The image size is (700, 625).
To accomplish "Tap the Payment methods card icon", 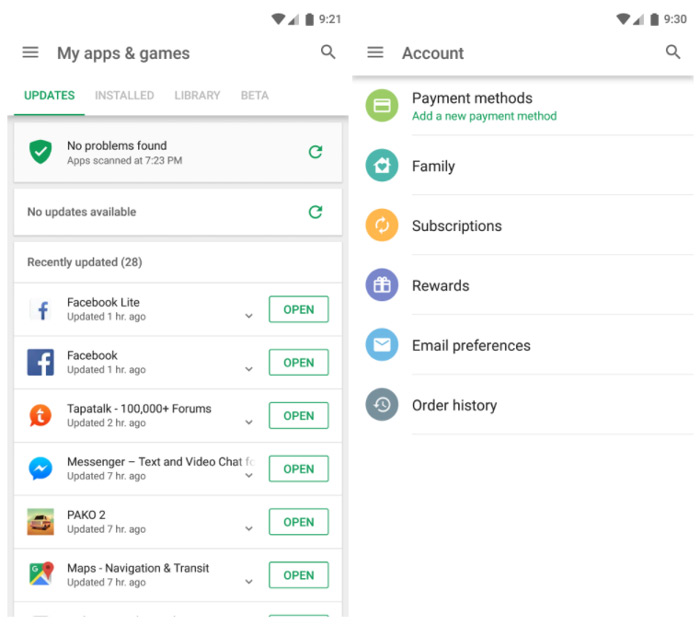I will pos(382,106).
